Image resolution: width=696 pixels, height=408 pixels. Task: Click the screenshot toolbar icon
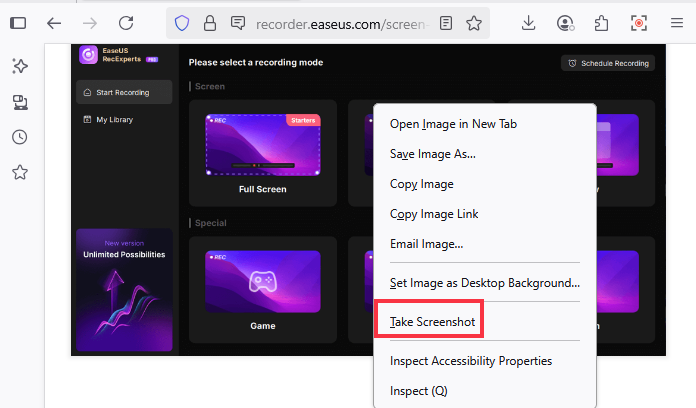tap(639, 23)
